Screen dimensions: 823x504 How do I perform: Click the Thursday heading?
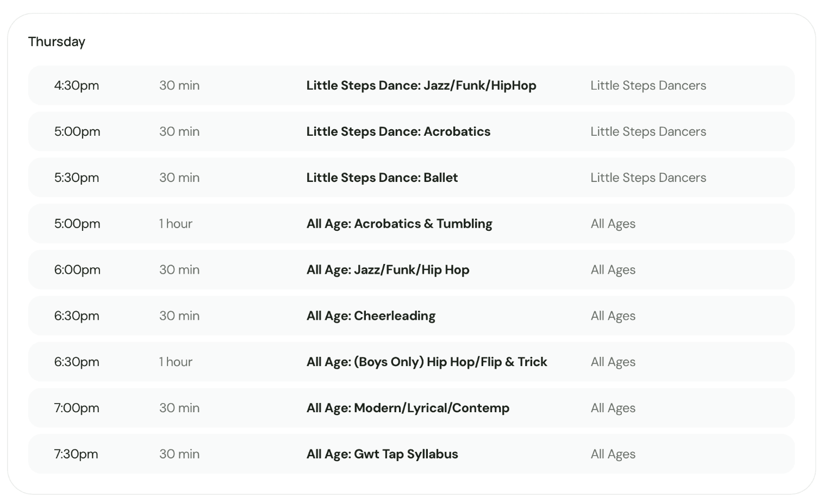[57, 42]
